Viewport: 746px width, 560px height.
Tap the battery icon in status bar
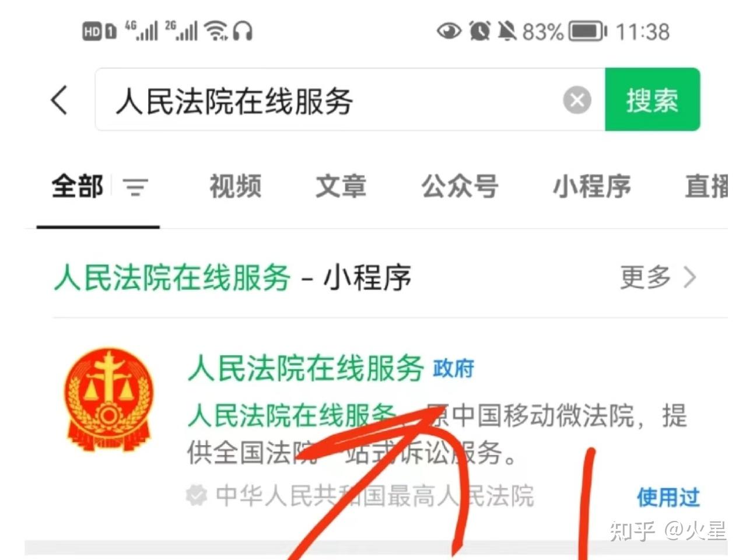[x=588, y=31]
